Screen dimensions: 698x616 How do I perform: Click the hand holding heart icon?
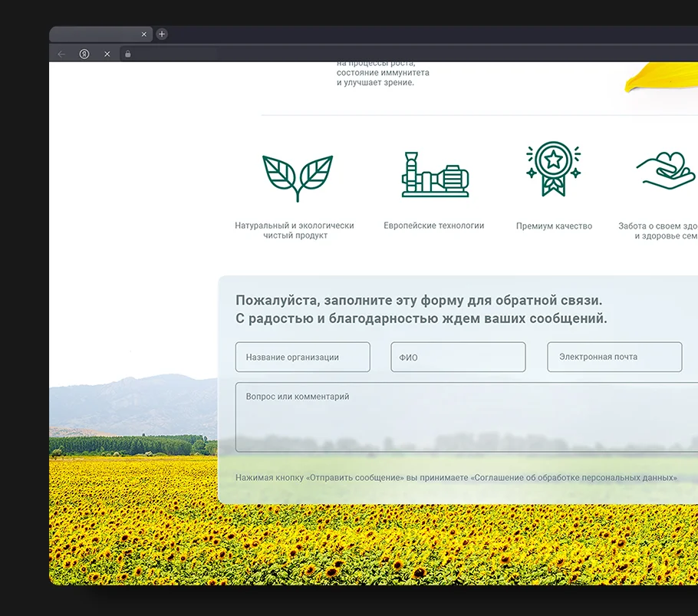[667, 170]
